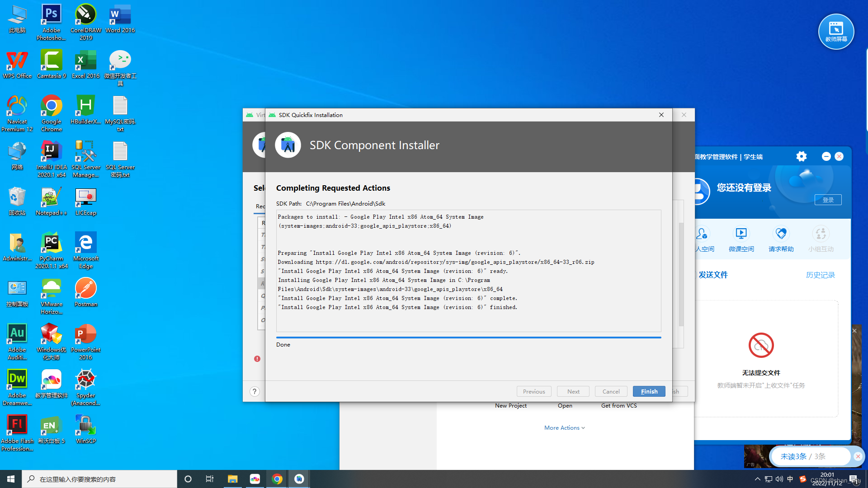The height and width of the screenshot is (488, 868).
Task: Expand the More Actions dropdown
Action: 564,427
